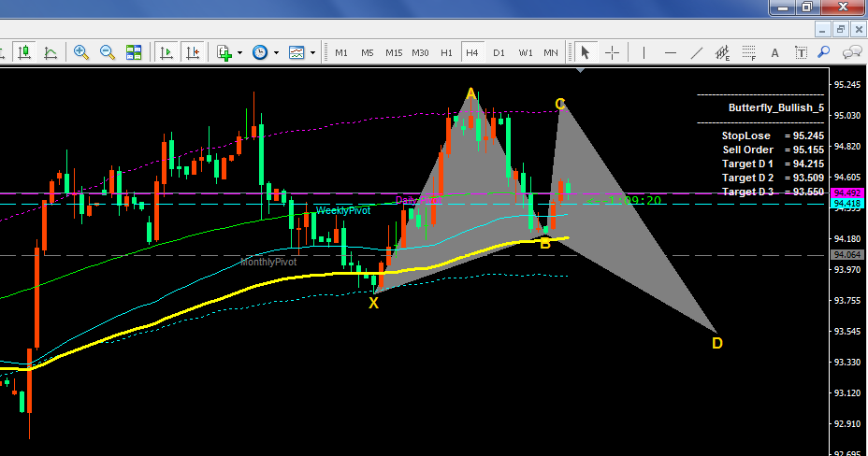Draw a vertical line on chart
This screenshot has height=456, width=868.
coord(644,52)
